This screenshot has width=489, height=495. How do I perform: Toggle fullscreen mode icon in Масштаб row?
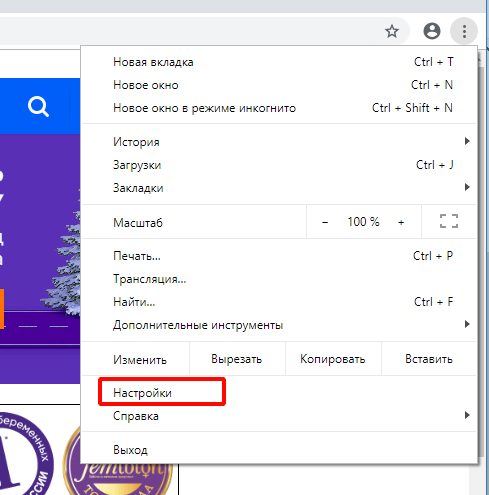click(449, 221)
